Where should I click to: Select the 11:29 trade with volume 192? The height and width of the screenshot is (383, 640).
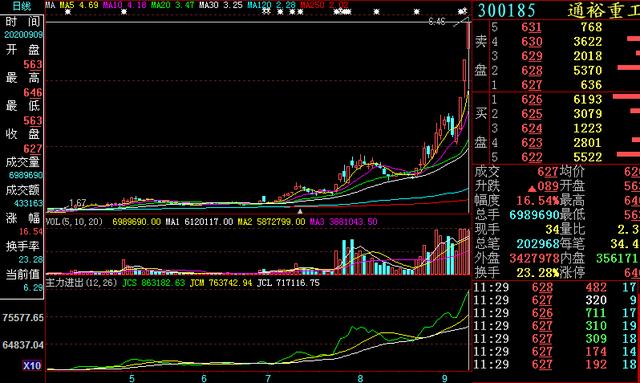click(556, 365)
